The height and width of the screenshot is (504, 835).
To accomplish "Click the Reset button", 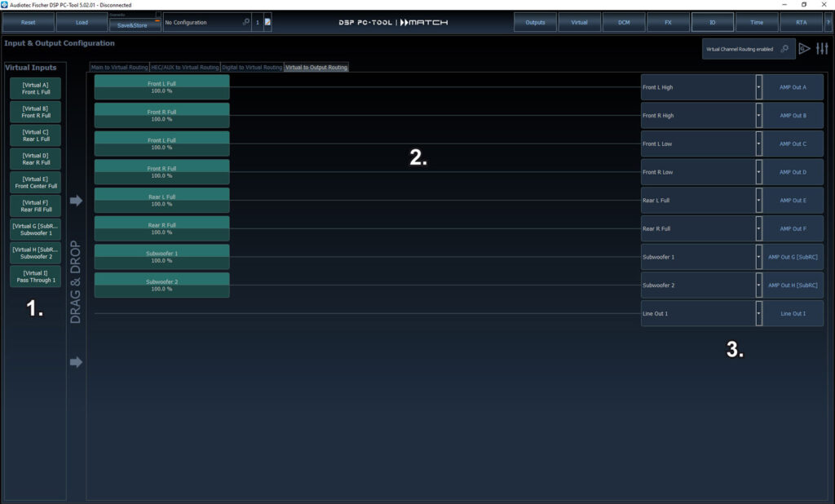I will coord(29,22).
